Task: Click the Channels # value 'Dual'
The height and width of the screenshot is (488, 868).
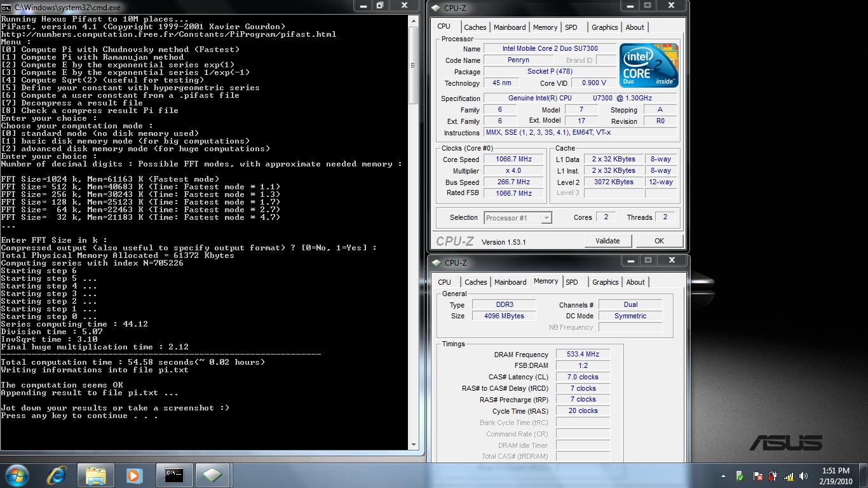Action: click(630, 304)
